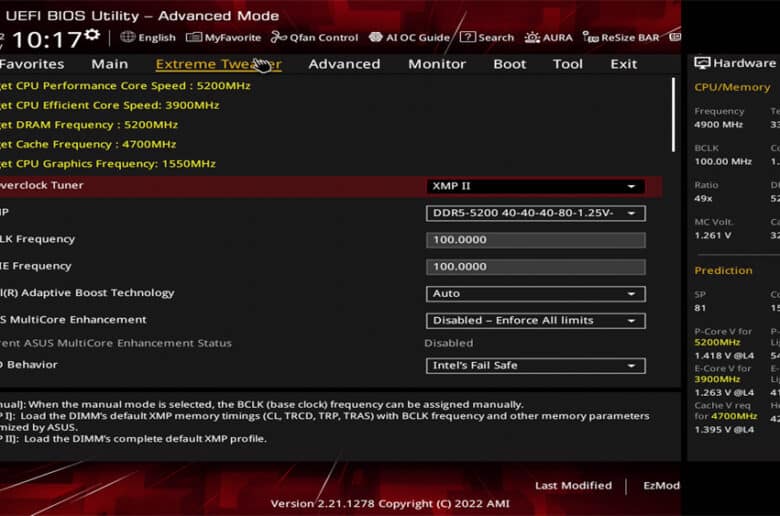Expand the Overclock Tuner XMP II dropdown
The width and height of the screenshot is (780, 516).
point(536,186)
